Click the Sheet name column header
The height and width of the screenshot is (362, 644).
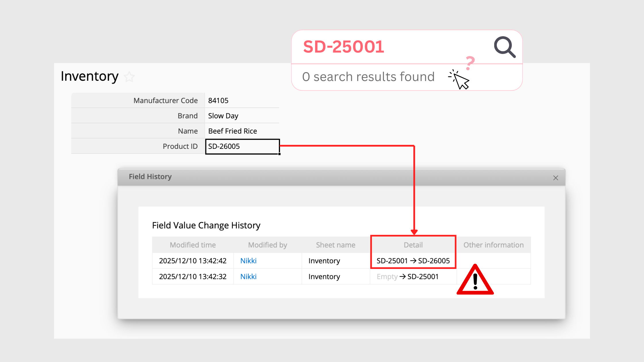point(336,245)
